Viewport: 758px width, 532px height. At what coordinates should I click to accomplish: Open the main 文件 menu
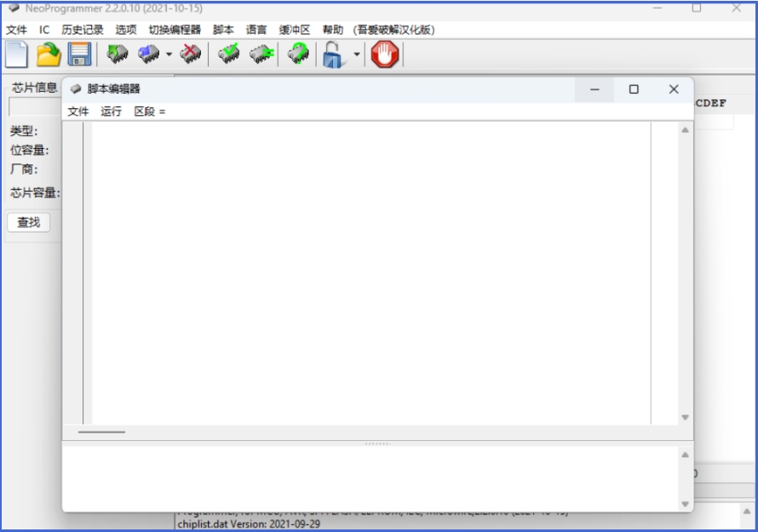16,30
